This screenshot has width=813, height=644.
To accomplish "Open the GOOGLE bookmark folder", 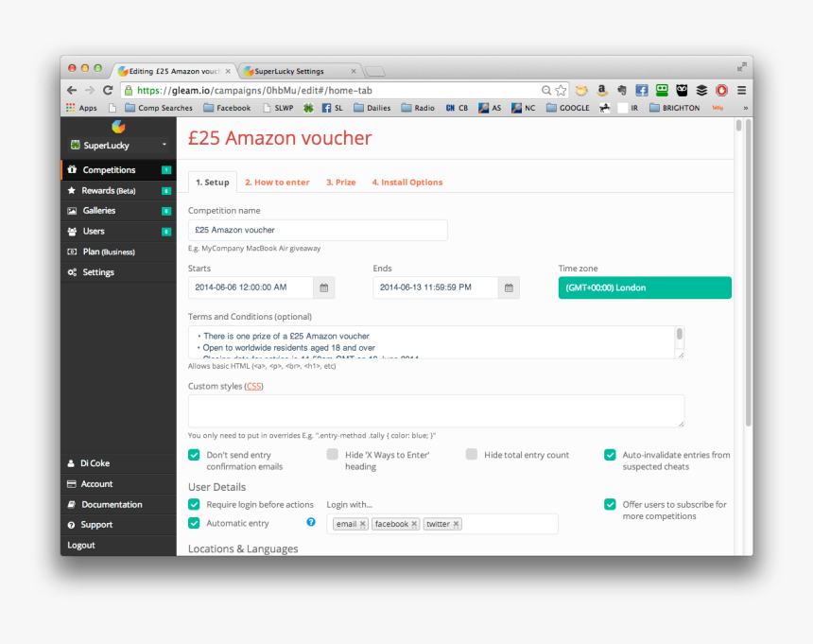I will click(568, 108).
